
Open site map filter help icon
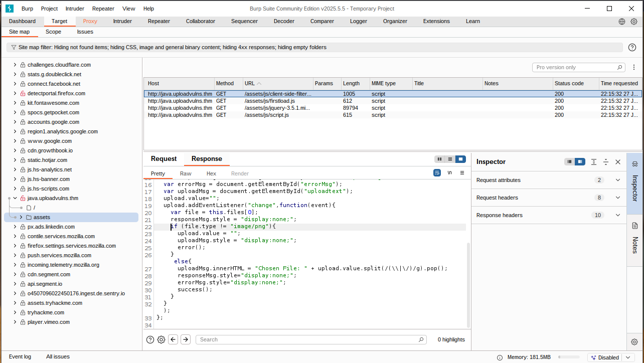tap(632, 47)
